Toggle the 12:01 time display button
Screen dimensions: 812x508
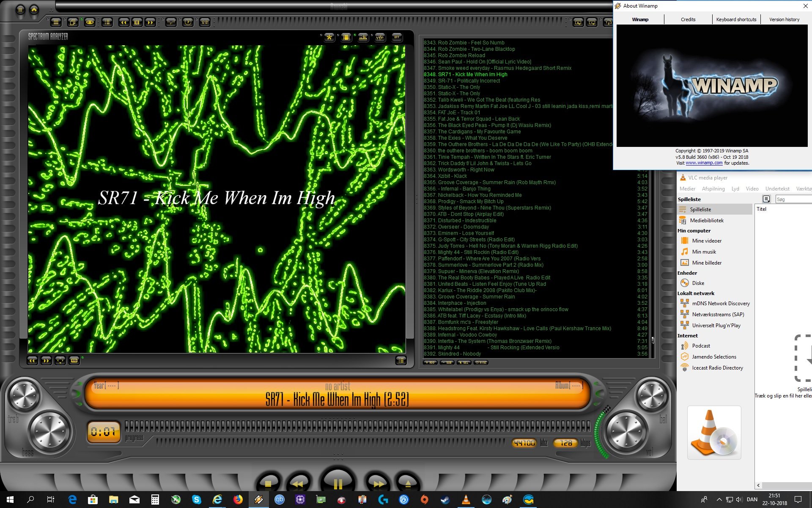coord(205,22)
